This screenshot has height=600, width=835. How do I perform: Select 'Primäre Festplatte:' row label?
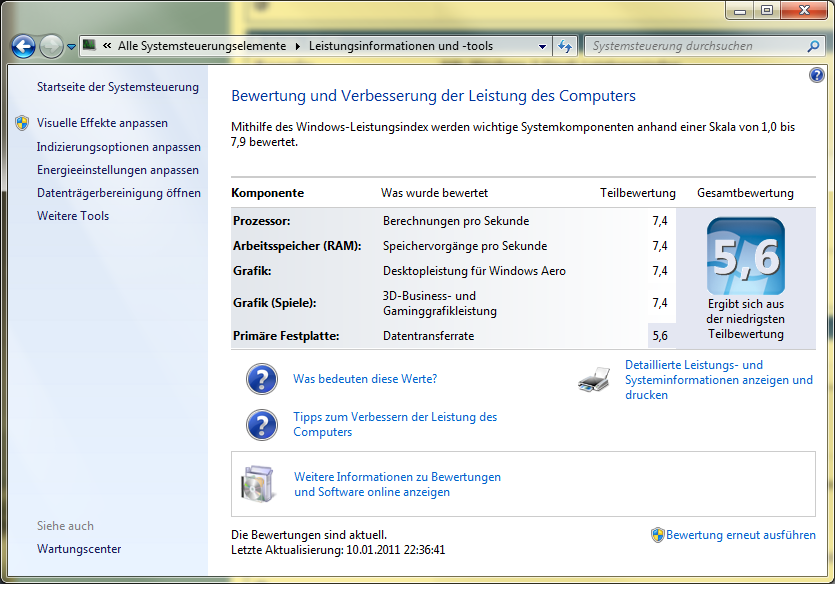pos(286,336)
